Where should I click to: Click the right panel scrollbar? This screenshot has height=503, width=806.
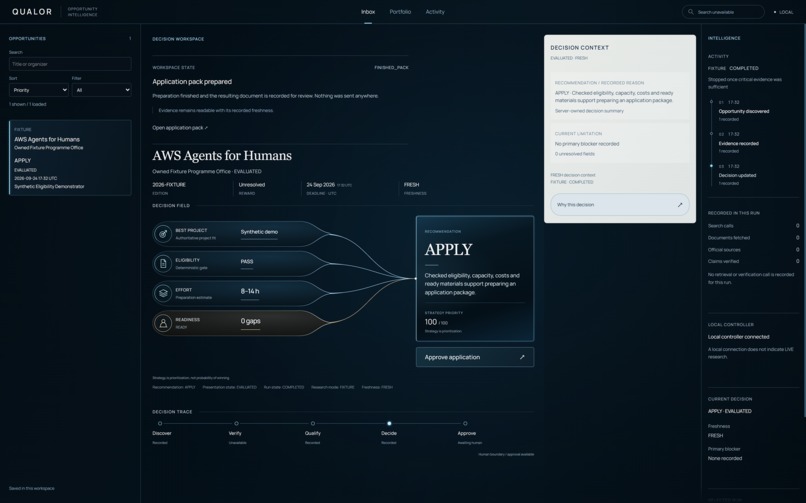pos(804,221)
